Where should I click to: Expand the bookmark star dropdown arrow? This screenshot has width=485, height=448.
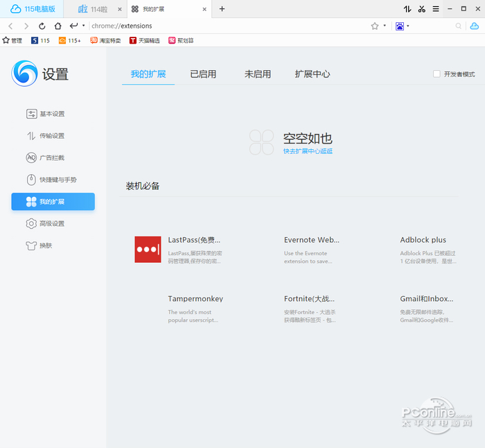[385, 26]
